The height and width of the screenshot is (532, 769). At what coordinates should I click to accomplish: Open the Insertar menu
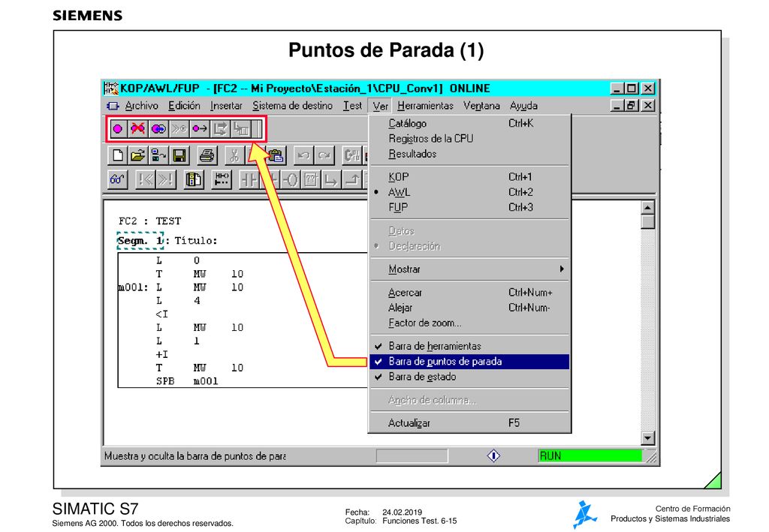point(226,106)
